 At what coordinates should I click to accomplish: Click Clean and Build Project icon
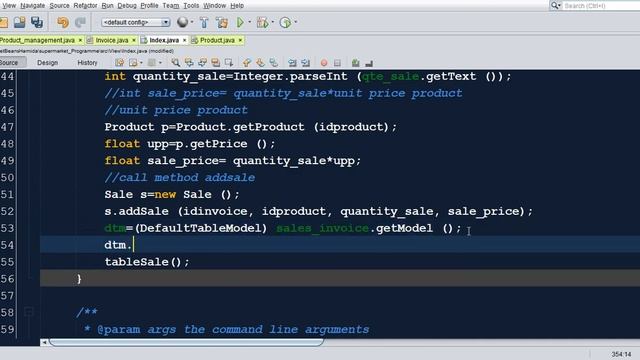222,22
